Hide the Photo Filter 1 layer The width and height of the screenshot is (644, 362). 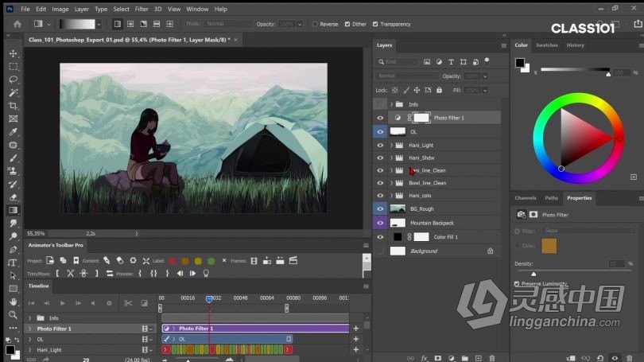click(380, 118)
